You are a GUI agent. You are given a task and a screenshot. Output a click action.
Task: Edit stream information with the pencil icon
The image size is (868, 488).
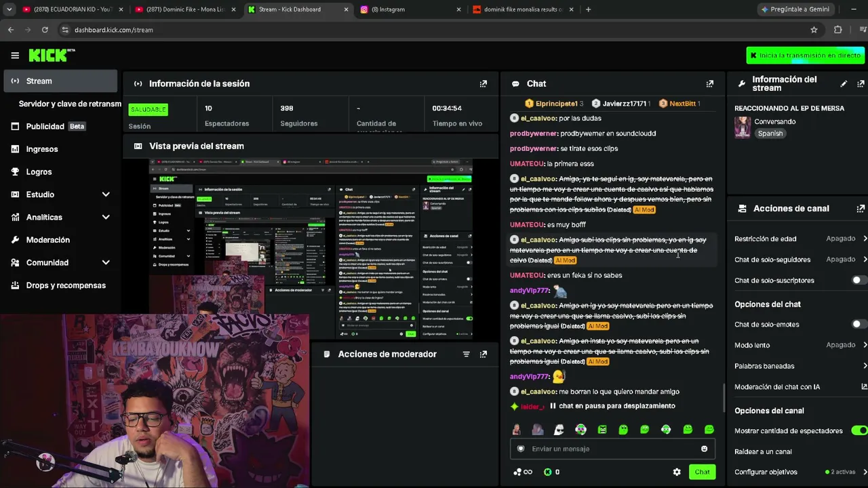(844, 83)
